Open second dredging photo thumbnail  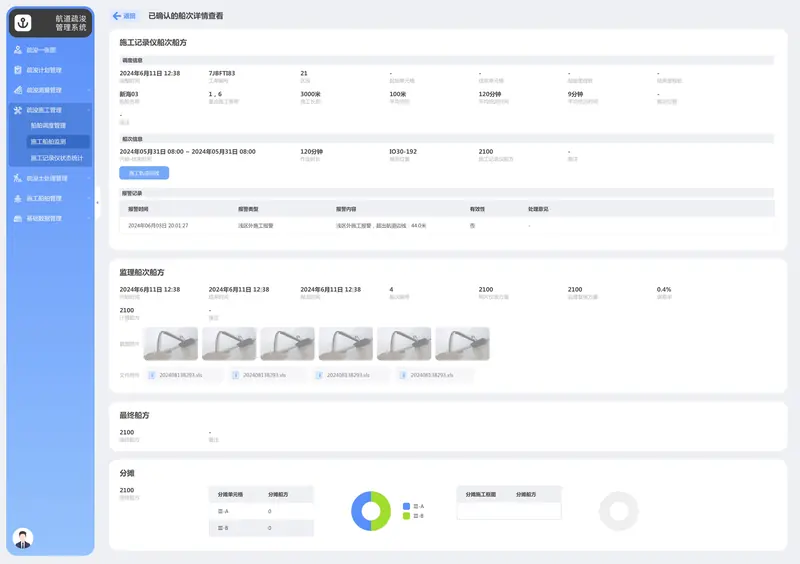(x=229, y=344)
